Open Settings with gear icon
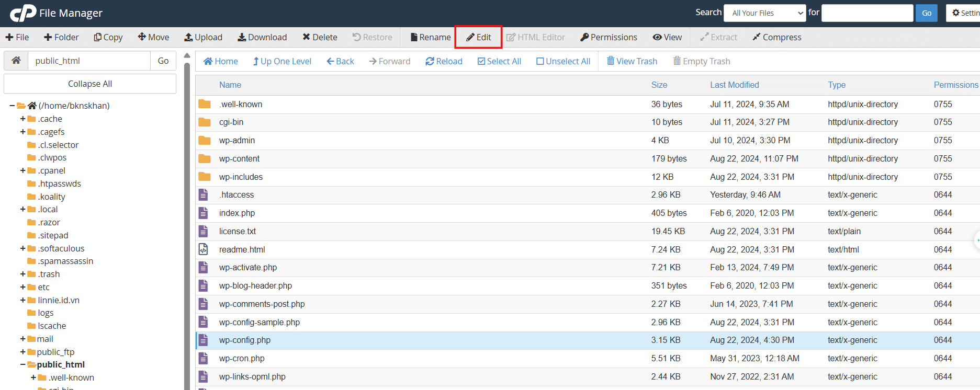 (x=964, y=13)
